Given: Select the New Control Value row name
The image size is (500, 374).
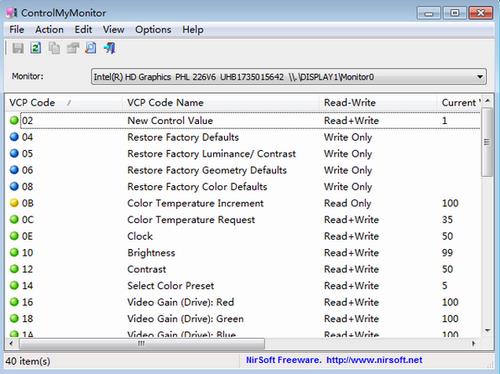Looking at the screenshot, I should (170, 121).
